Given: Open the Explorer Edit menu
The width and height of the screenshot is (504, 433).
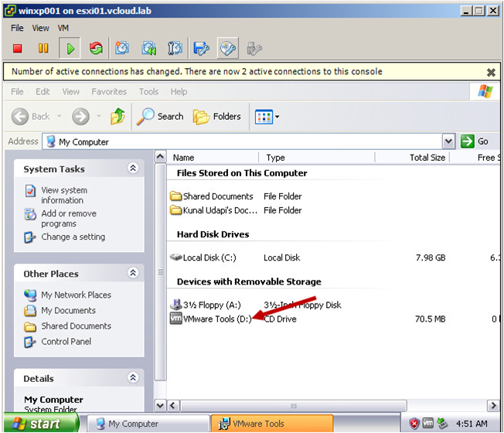Looking at the screenshot, I should pyautogui.click(x=43, y=91).
